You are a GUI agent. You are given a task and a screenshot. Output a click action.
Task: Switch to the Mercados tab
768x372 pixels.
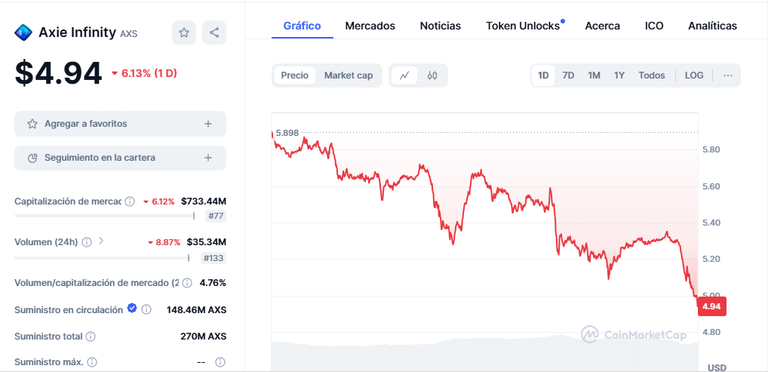[370, 26]
